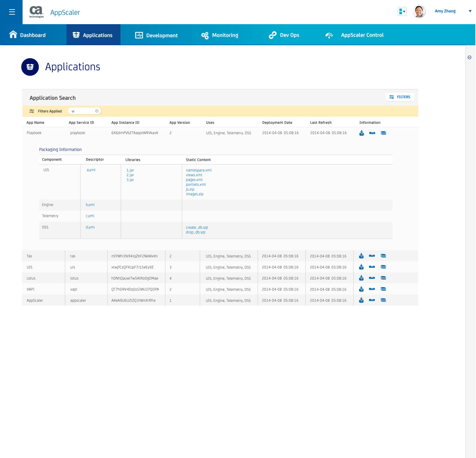Click the stacked layers icon for Lotus

[x=383, y=278]
